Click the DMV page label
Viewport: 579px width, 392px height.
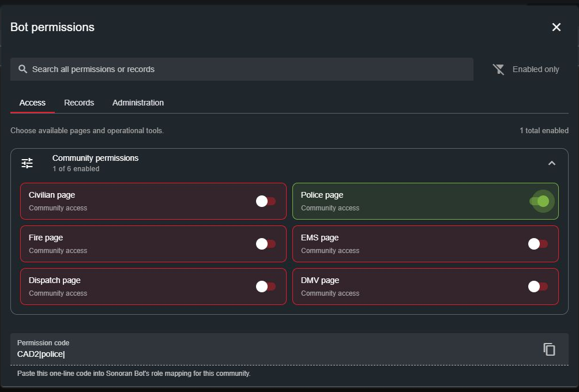320,280
